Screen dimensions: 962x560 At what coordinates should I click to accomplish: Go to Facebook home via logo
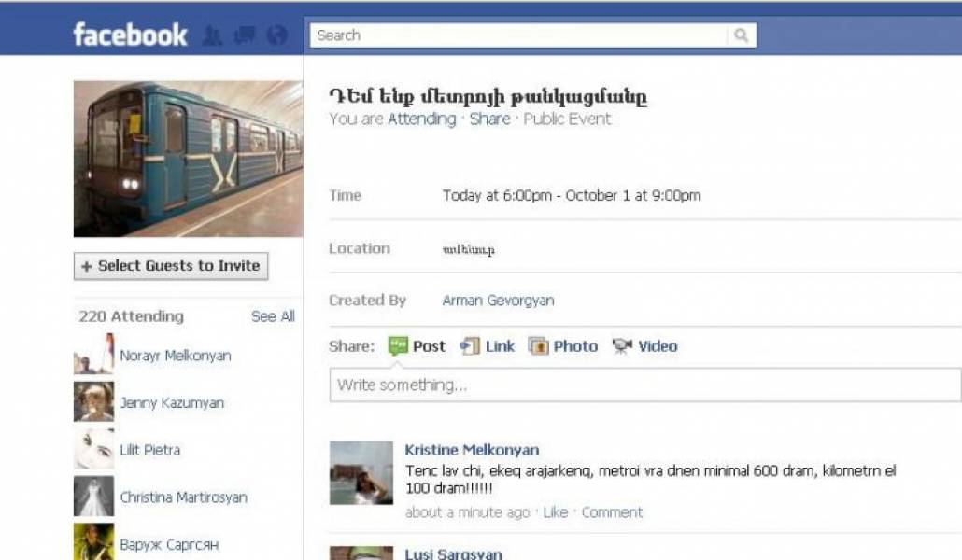point(130,35)
